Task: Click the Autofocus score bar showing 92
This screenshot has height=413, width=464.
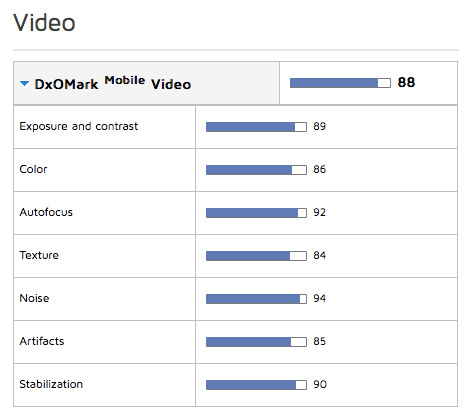Action: [x=256, y=213]
